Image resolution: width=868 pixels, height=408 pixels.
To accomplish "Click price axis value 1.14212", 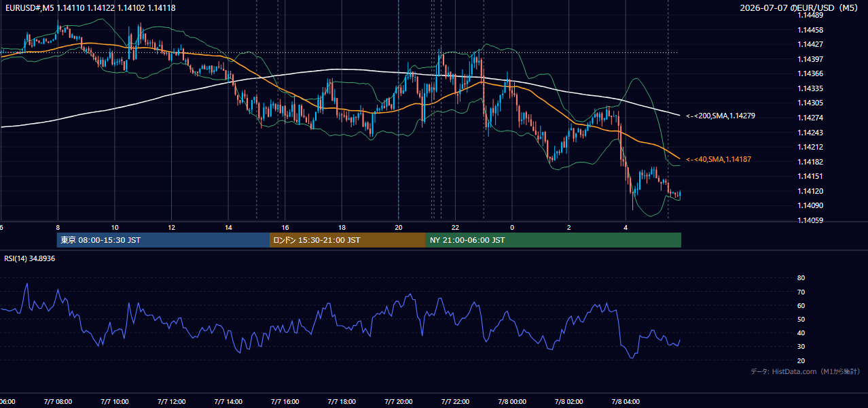I will point(810,147).
